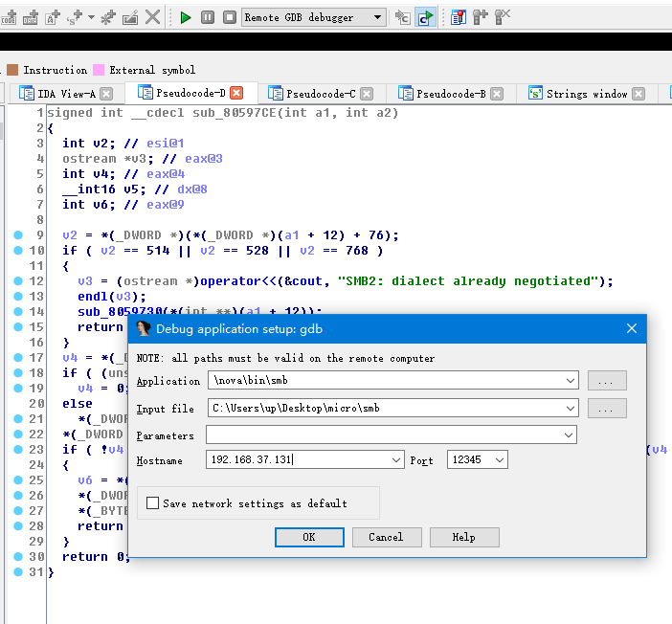Close the Strings window tab
672x624 pixels.
click(x=638, y=94)
